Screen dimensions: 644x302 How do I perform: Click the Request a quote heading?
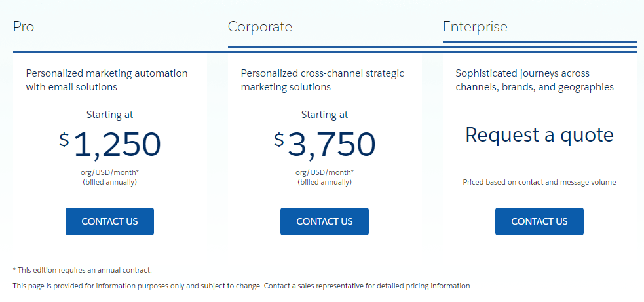click(x=539, y=135)
